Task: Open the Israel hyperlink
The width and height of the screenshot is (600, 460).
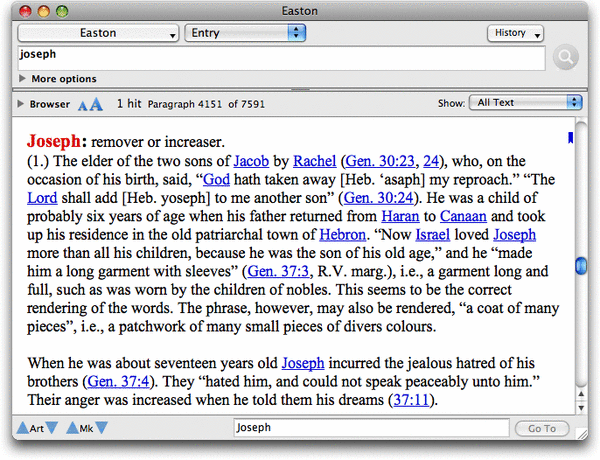Action: (432, 235)
